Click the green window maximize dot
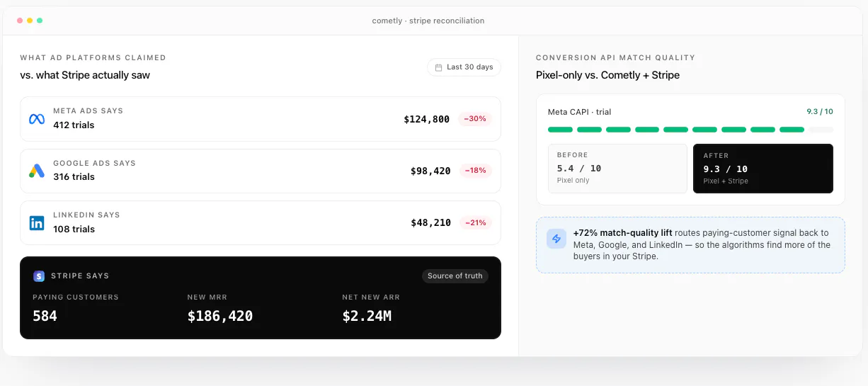Screen dimensions: 868x386 [x=40, y=21]
